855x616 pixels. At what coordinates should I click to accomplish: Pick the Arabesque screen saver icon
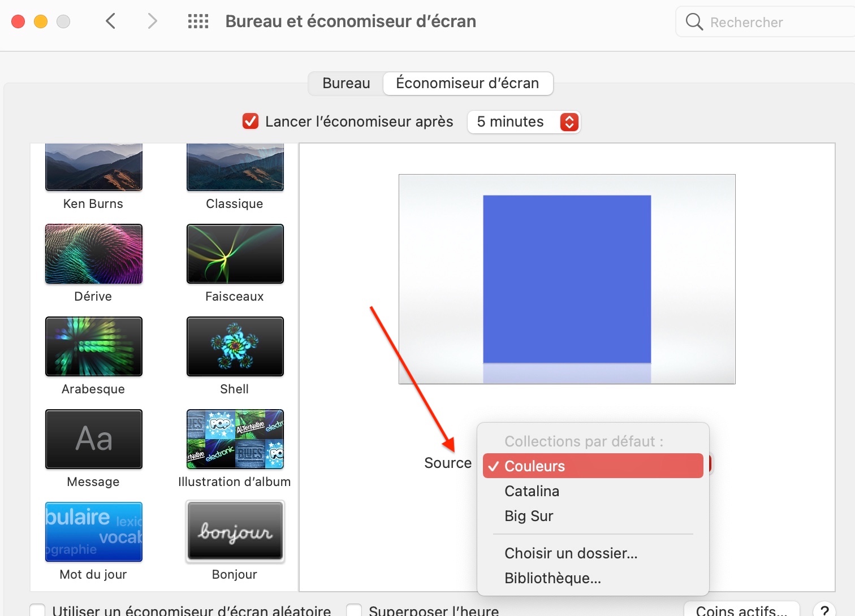[x=94, y=346]
